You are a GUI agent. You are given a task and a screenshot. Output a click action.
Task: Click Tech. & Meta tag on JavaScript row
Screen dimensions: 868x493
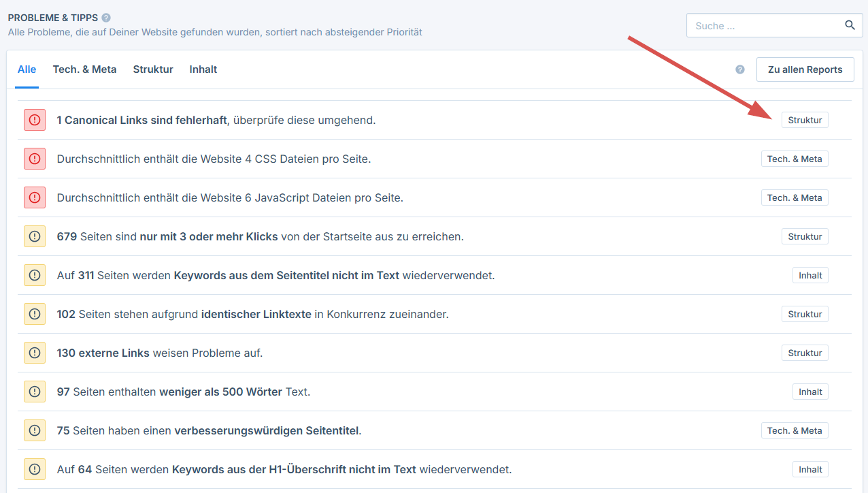(795, 197)
